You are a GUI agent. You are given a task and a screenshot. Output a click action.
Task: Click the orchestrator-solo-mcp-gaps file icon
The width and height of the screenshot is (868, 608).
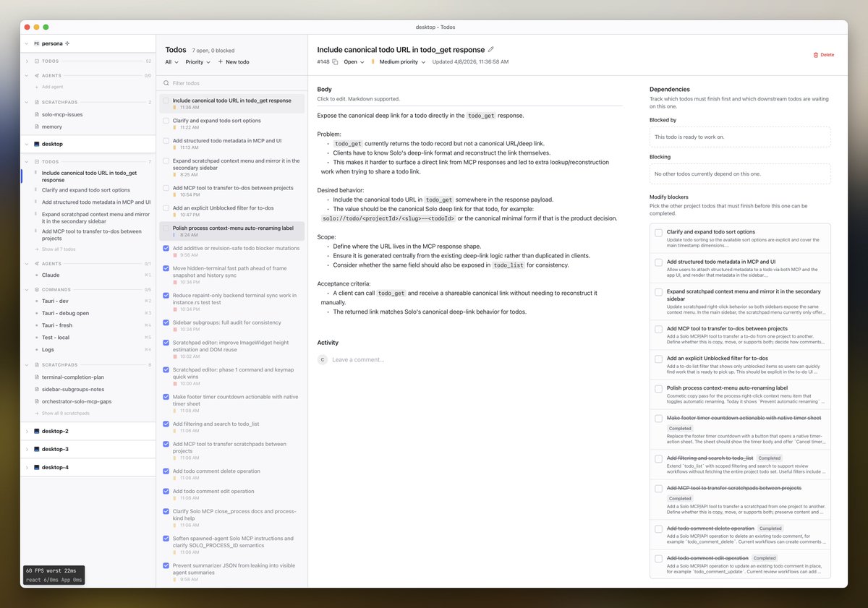pyautogui.click(x=36, y=401)
